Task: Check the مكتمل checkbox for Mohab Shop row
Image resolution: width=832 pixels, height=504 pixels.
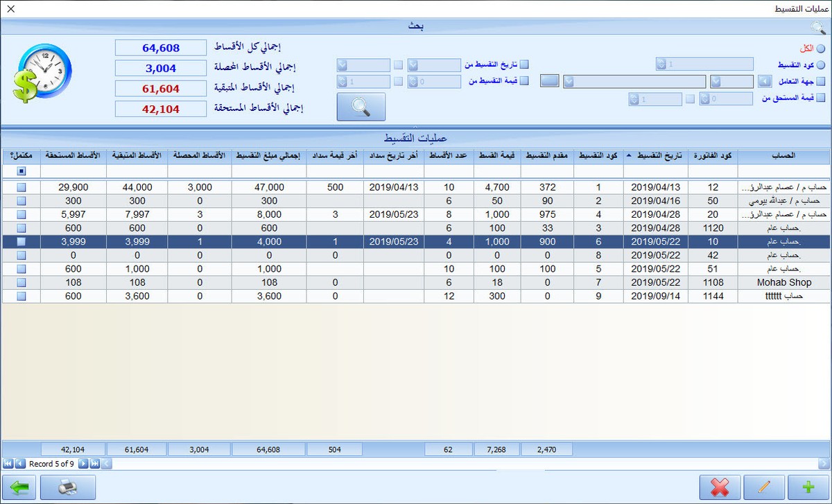Action: [21, 282]
